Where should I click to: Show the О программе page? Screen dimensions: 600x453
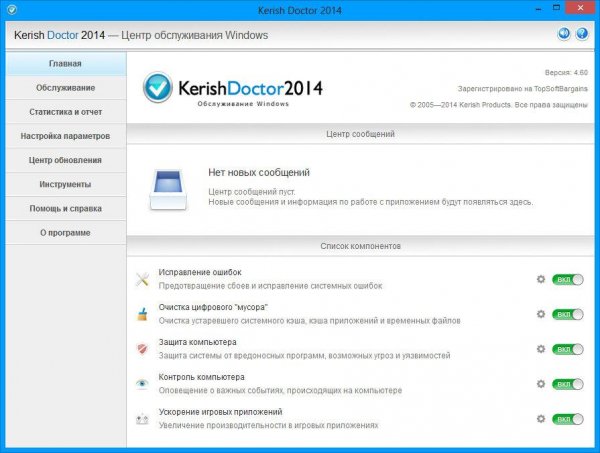point(66,232)
